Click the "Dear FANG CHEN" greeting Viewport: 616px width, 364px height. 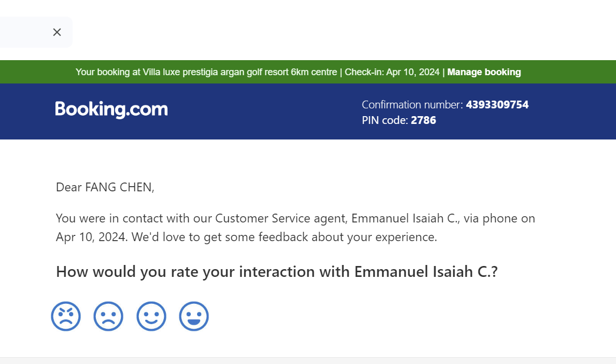[x=105, y=187]
